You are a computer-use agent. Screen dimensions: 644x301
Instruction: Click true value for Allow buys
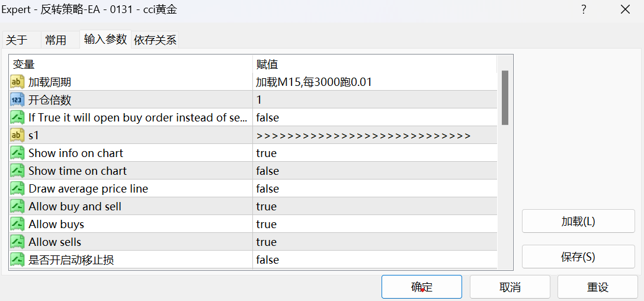[266, 224]
